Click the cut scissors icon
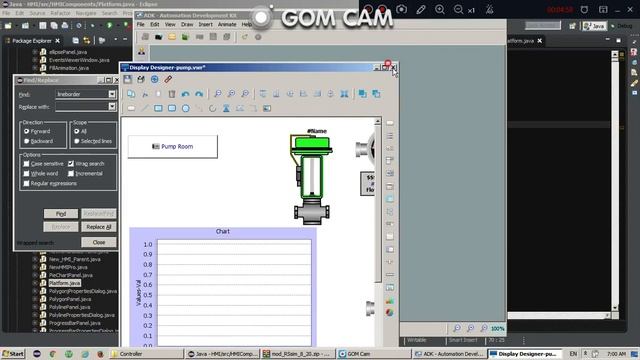The image size is (640, 360). tap(145, 94)
